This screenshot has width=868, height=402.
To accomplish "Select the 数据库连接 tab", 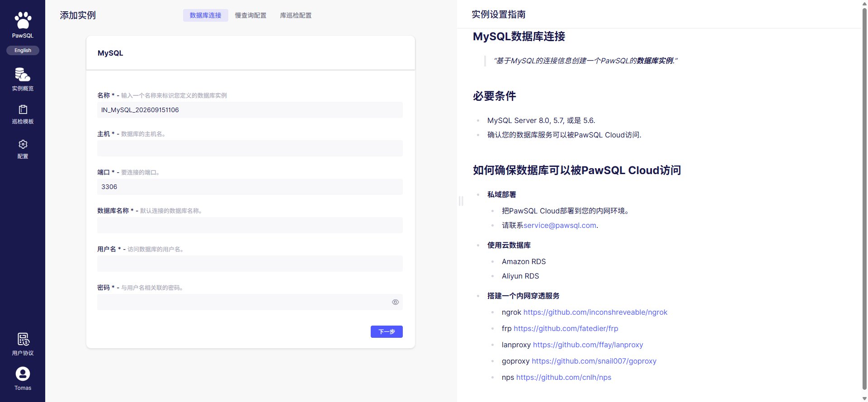I will point(205,15).
